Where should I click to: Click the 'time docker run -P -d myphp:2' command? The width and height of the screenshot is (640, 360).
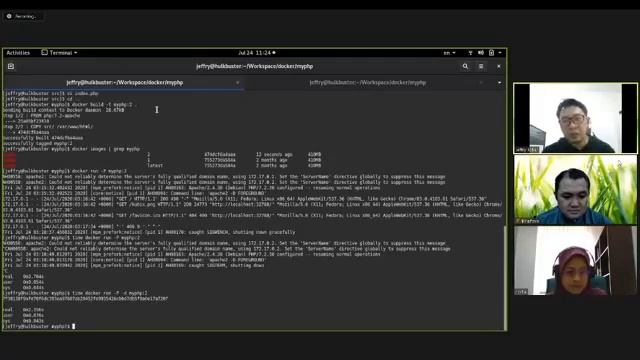pos(109,293)
